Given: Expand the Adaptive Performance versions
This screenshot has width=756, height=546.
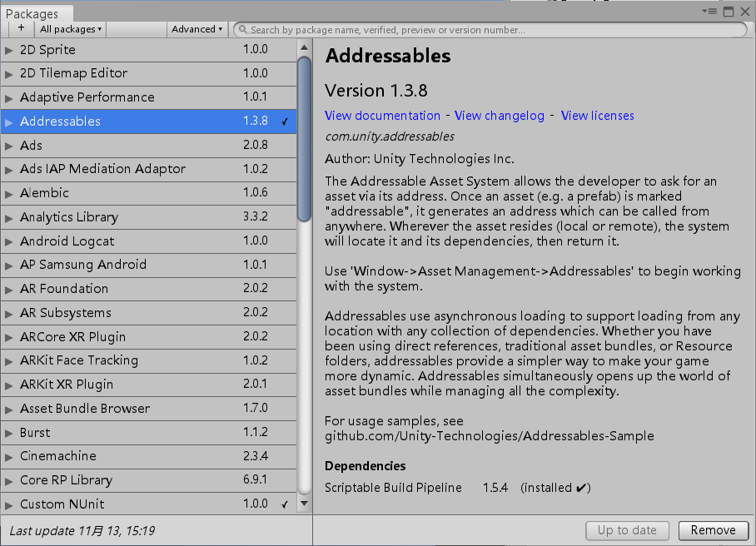Looking at the screenshot, I should point(8,98).
